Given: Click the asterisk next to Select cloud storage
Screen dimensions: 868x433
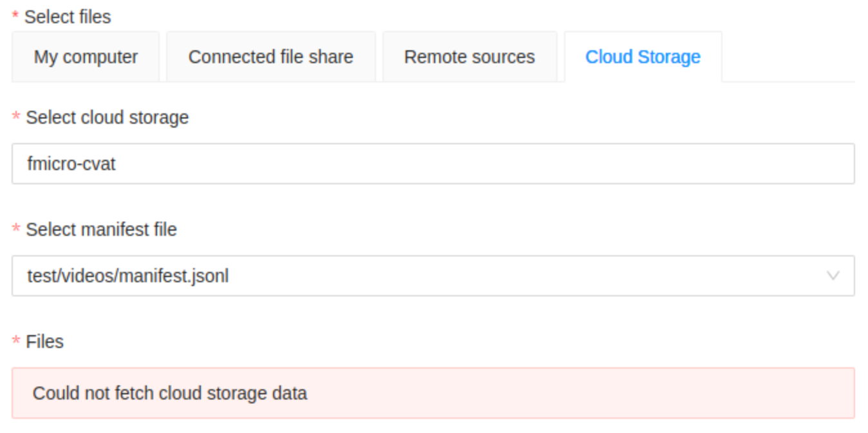Looking at the screenshot, I should point(14,117).
